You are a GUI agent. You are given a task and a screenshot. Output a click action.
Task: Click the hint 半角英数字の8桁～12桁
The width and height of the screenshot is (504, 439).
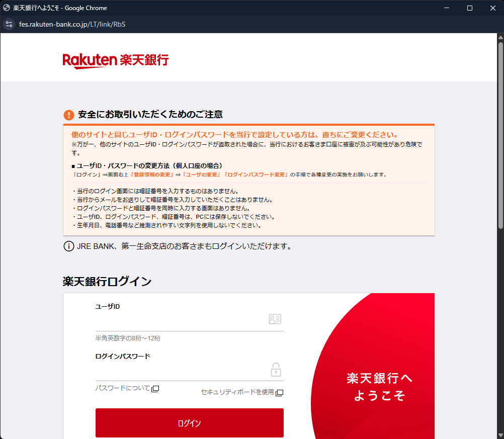[x=128, y=338]
